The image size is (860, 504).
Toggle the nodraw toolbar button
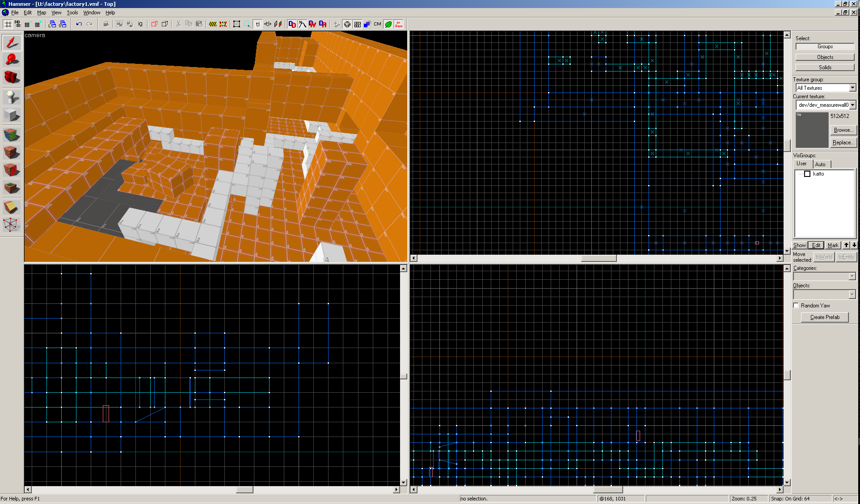pos(399,24)
